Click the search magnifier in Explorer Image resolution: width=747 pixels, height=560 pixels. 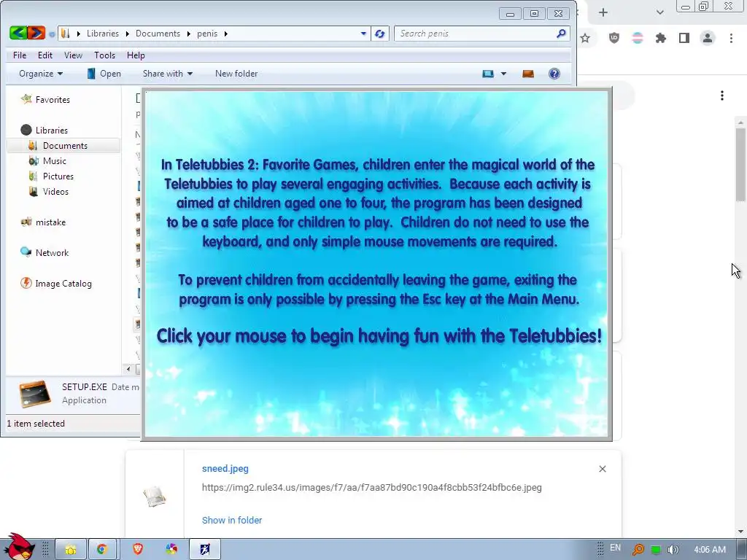pos(561,34)
